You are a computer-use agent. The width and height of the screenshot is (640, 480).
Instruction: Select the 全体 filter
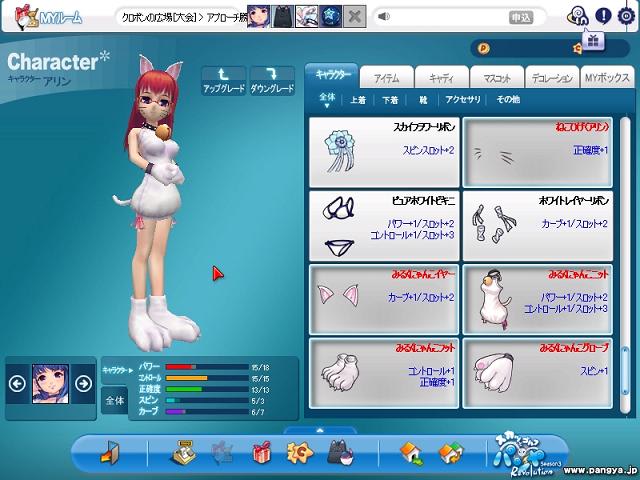[x=327, y=98]
